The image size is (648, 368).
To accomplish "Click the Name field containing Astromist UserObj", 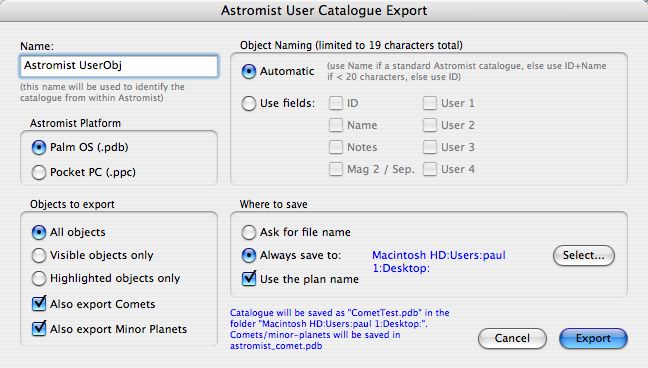I will [x=119, y=66].
